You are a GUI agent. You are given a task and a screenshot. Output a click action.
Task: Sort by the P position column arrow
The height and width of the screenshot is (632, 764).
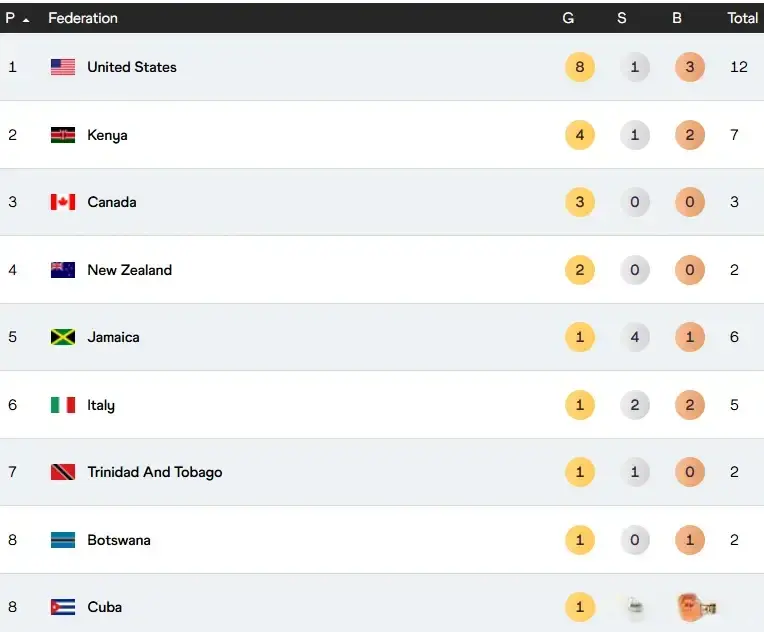[25, 19]
